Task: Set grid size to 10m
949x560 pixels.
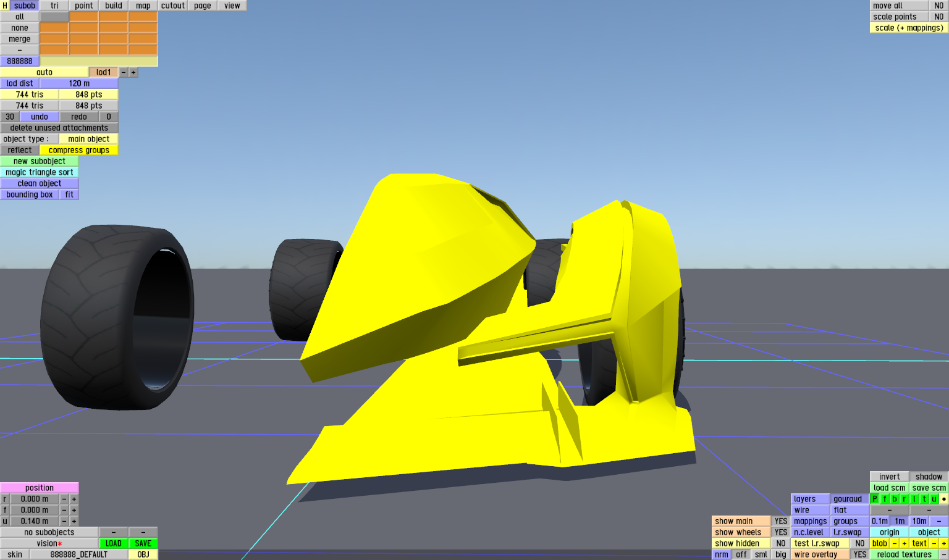Action: click(919, 521)
